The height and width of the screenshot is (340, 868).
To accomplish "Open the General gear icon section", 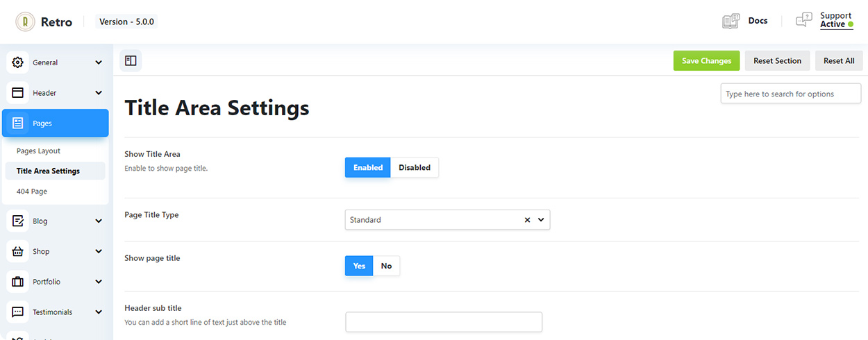I will point(18,62).
